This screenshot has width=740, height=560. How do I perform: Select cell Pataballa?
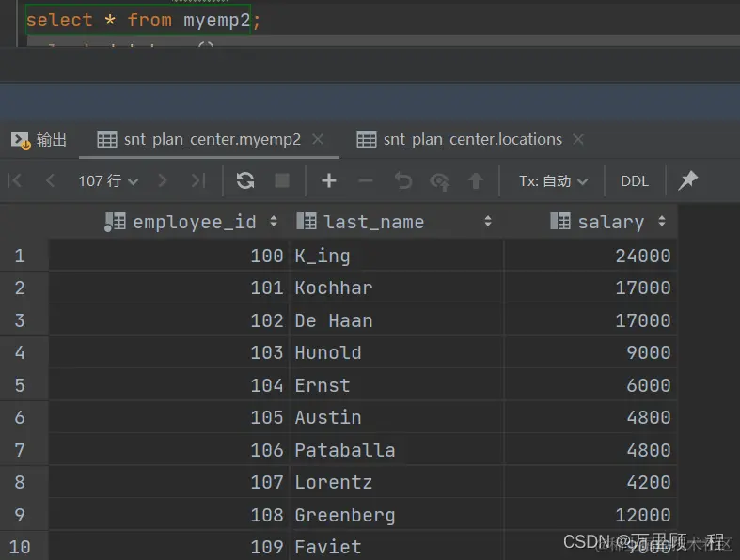pyautogui.click(x=396, y=450)
